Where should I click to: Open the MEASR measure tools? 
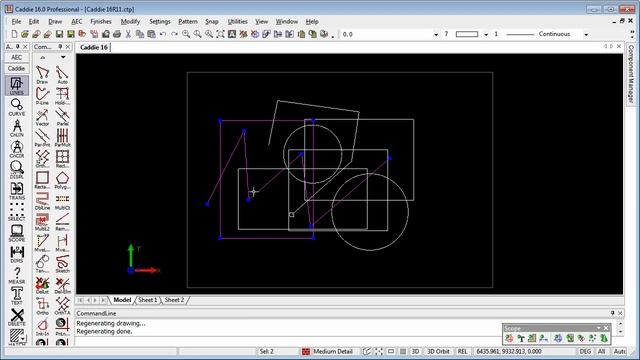(x=17, y=275)
